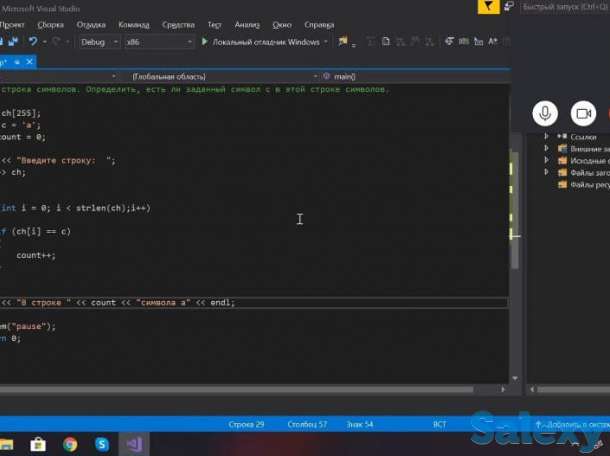Viewport: 610px width, 456px height.
Task: Expand the Ссылки tree node
Action: click(x=547, y=137)
